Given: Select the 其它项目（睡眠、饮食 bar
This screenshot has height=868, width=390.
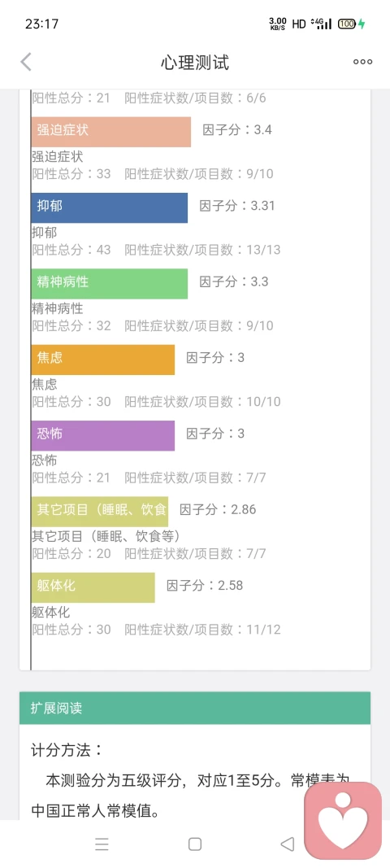Looking at the screenshot, I should [100, 512].
